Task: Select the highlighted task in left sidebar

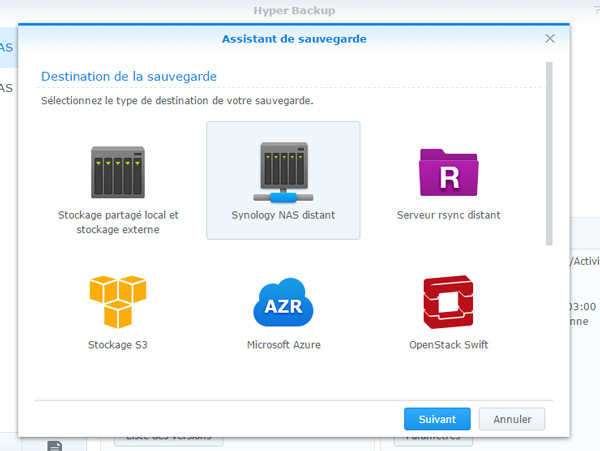Action: coord(8,47)
